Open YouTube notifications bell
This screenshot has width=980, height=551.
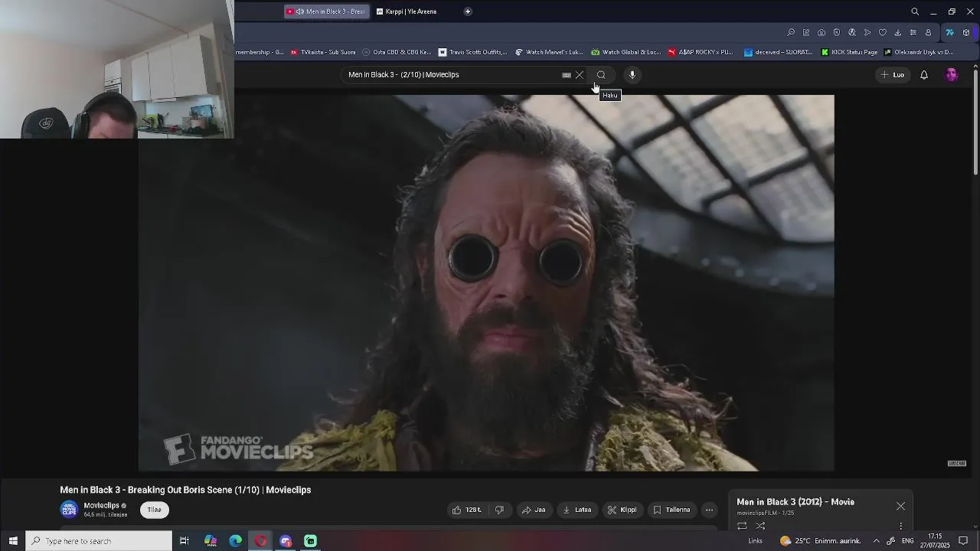(924, 75)
